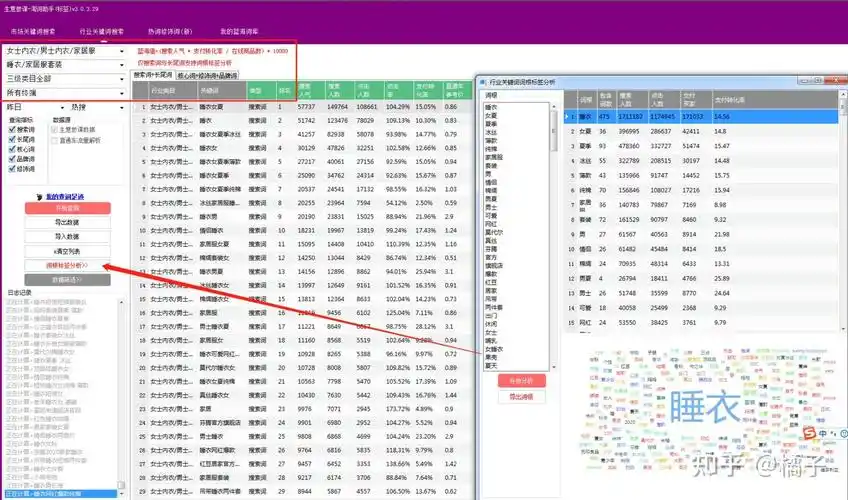
Task: Click the 导入数据 button
Action: pos(68,237)
